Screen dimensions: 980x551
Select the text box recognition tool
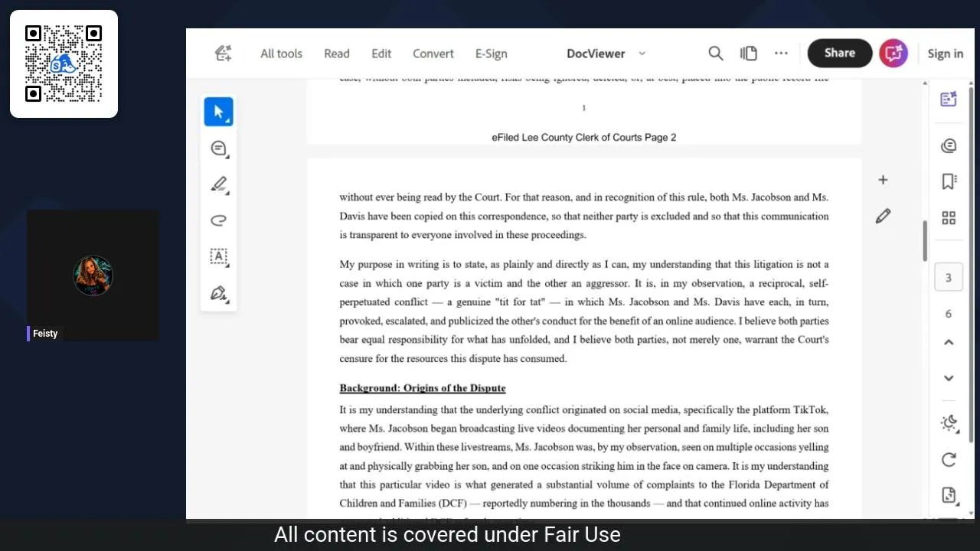pyautogui.click(x=219, y=257)
